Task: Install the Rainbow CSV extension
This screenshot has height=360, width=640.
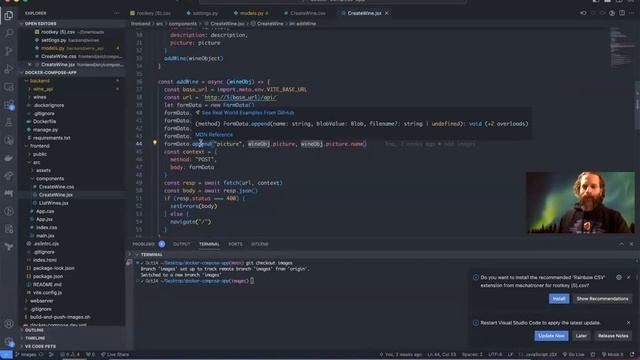Action: point(559,299)
